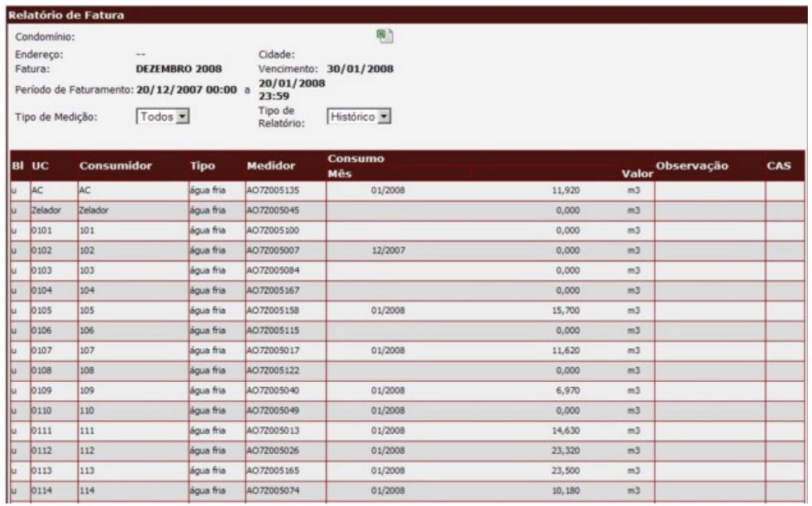Screen dimensions: 812x506
Task: Select meter number AO7Z005135
Action: point(272,189)
